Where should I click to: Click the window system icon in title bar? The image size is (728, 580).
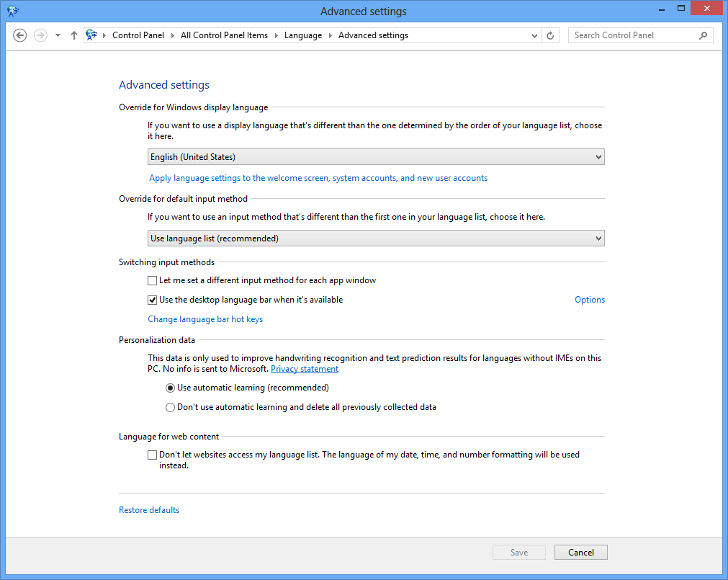13,11
